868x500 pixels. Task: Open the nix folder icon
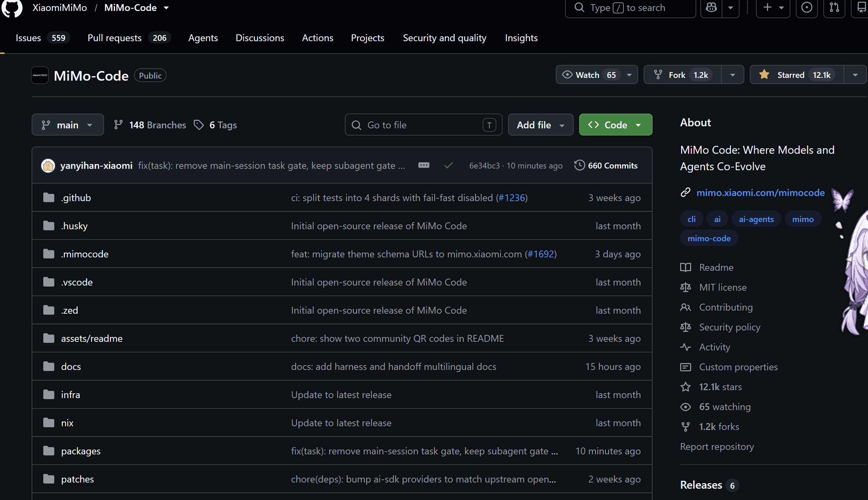[49, 423]
